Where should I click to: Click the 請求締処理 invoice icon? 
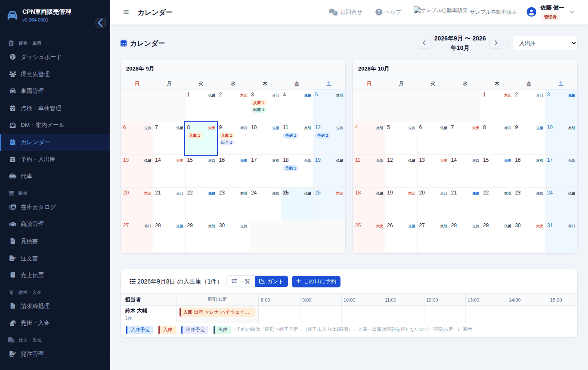[x=12, y=306]
